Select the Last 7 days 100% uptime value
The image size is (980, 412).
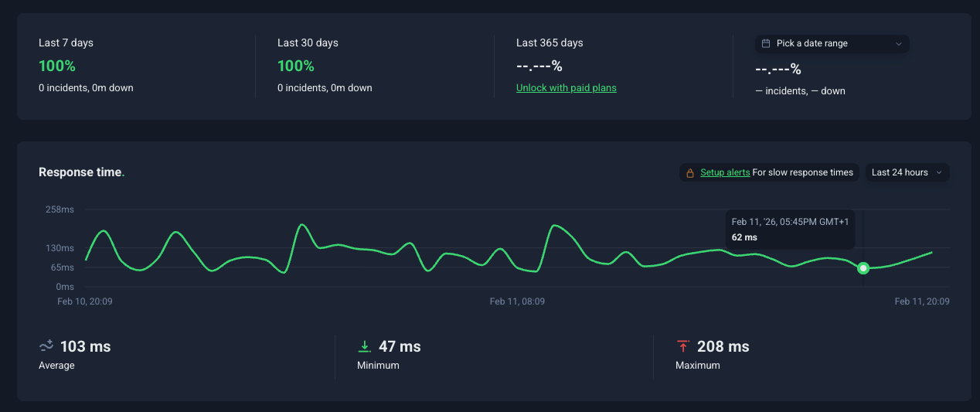pyautogui.click(x=57, y=66)
